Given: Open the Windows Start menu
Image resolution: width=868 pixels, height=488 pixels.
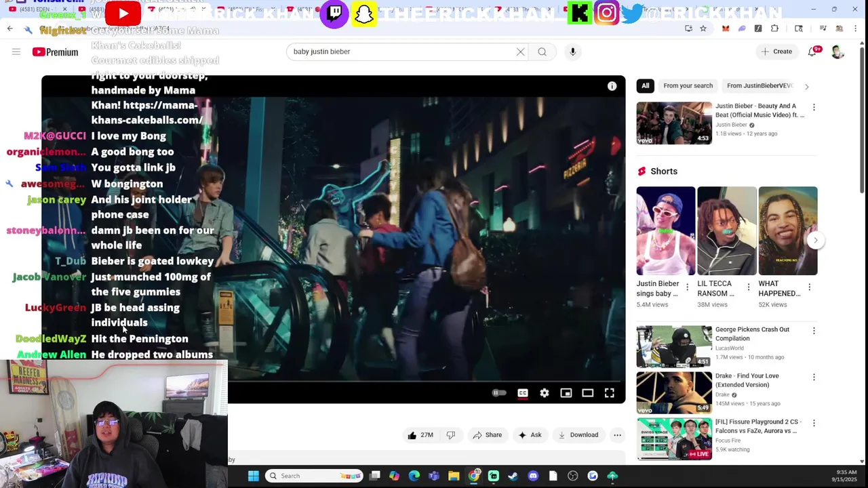Looking at the screenshot, I should [253, 476].
